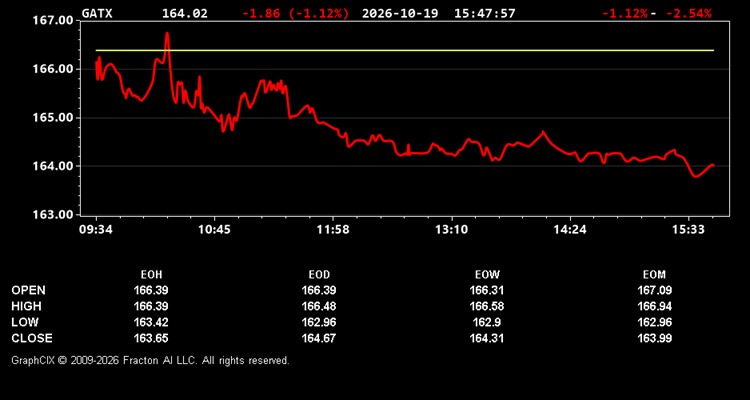Image resolution: width=750 pixels, height=400 pixels.
Task: Click the timestamp 15:47:57
Action: pyautogui.click(x=485, y=13)
